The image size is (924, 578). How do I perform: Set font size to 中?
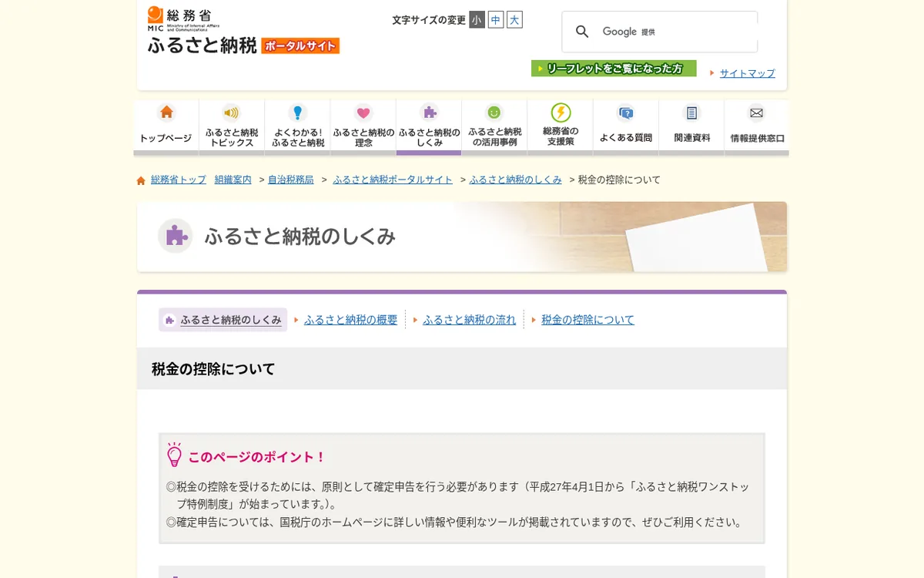click(496, 20)
